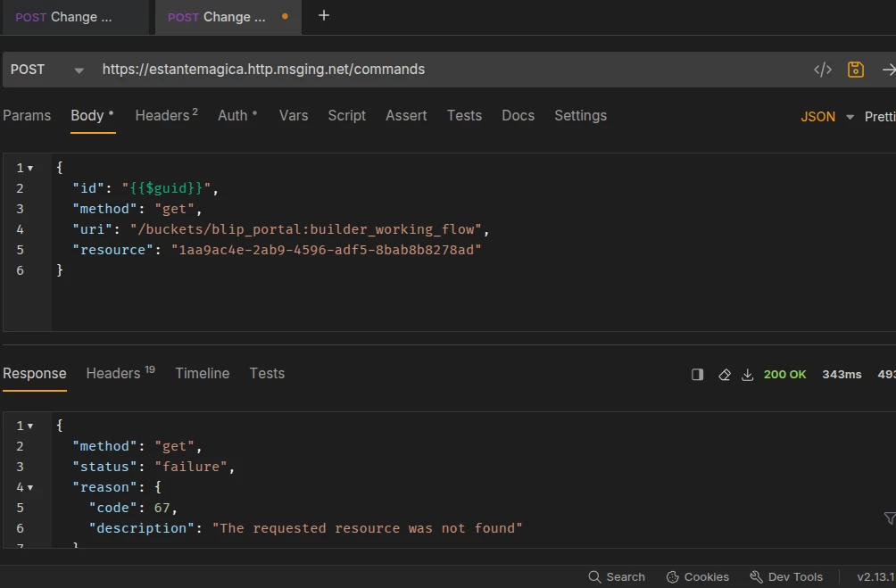Open the response filter funnel icon

(x=889, y=518)
